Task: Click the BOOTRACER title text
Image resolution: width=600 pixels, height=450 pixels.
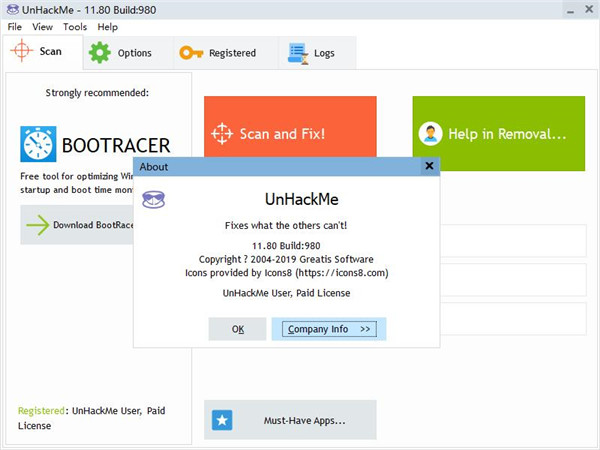Action: tap(116, 145)
